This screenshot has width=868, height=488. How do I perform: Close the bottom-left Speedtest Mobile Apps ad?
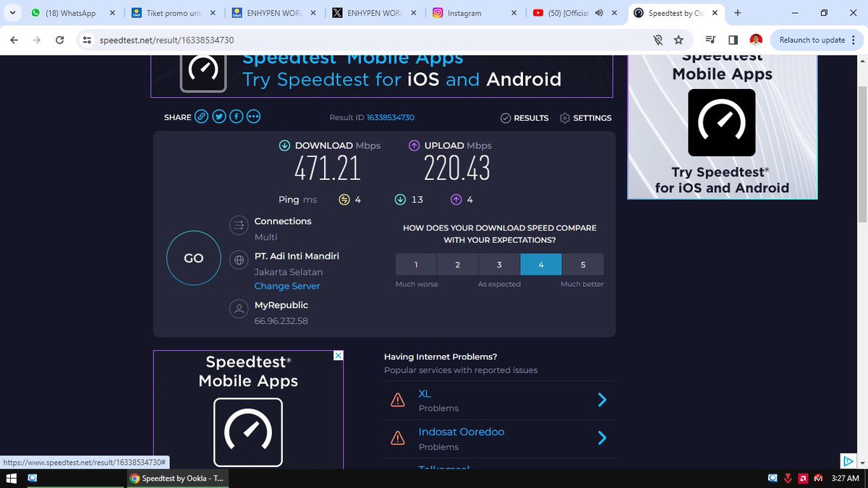[338, 356]
